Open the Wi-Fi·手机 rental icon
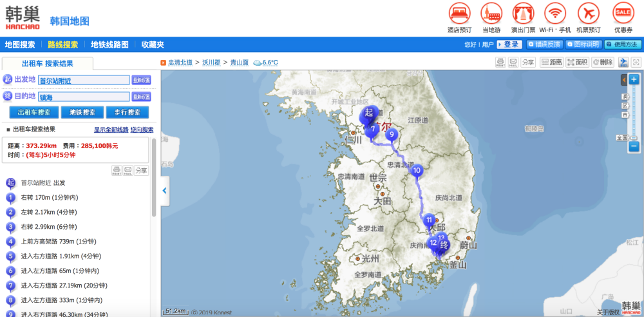 554,14
